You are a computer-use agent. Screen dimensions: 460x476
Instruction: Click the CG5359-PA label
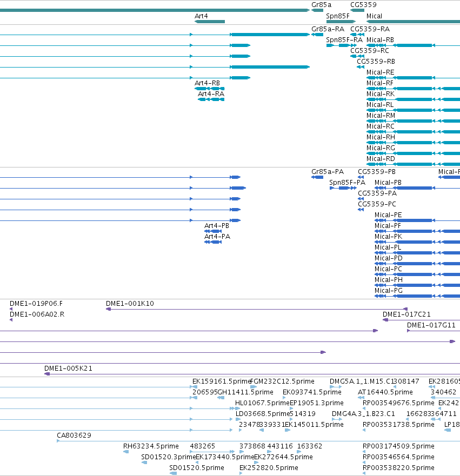[x=377, y=193]
